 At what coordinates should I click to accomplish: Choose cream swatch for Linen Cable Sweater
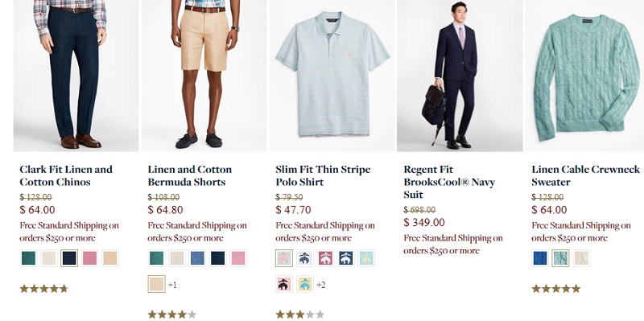581,258
